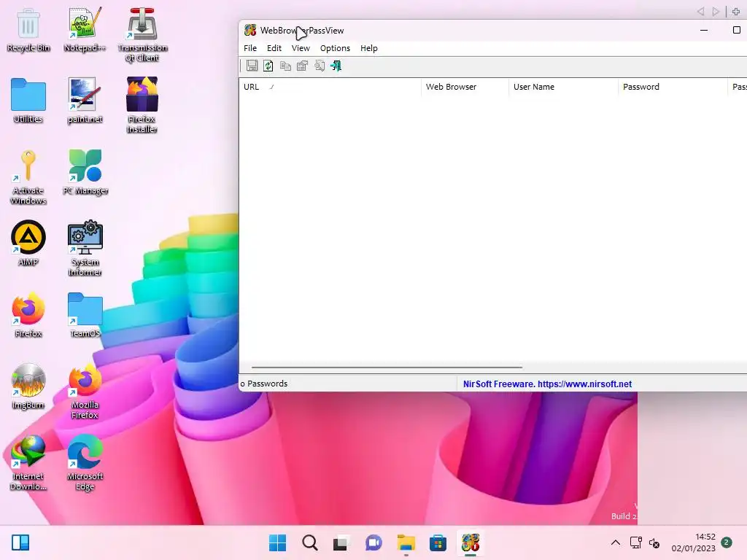The width and height of the screenshot is (747, 560).
Task: Select the TeamOS folder shortcut
Action: (x=85, y=315)
